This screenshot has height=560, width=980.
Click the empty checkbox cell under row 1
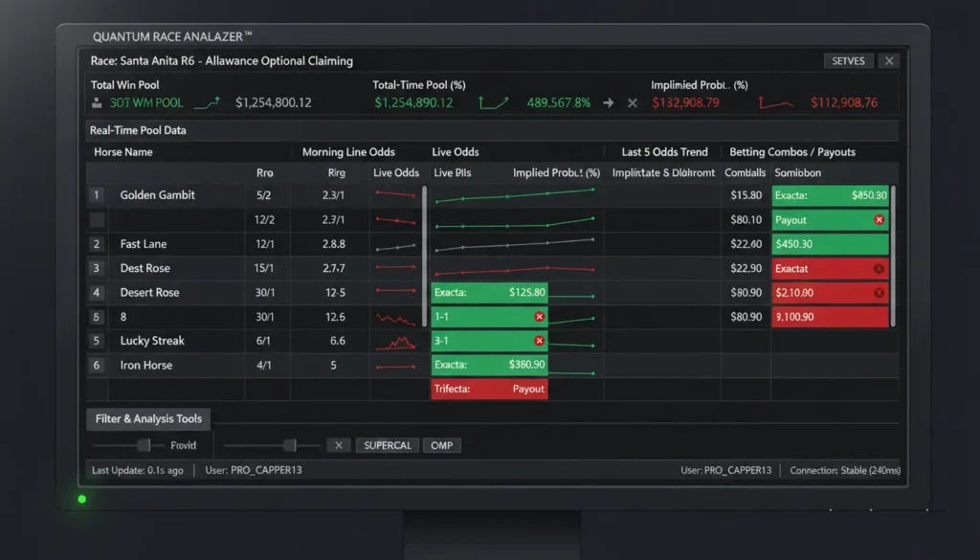(97, 220)
